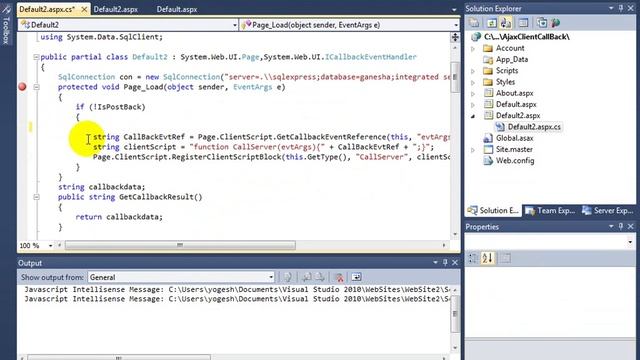Click the Output window vertical scrollbar thumb
This screenshot has height=360, width=640.
(455, 314)
